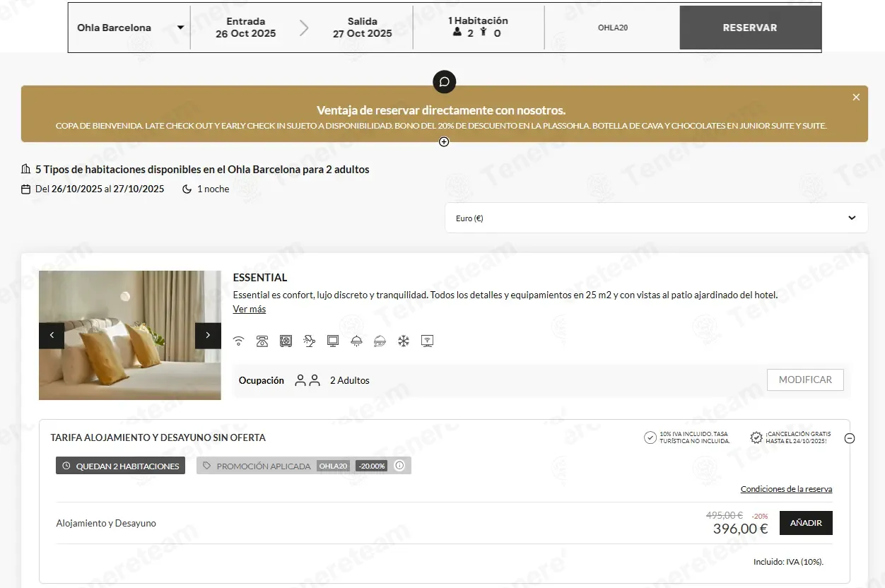Screen dimensions: 885x588
Task: Click AÑADIR for Alojamiento y Desayuno
Action: [x=806, y=523]
